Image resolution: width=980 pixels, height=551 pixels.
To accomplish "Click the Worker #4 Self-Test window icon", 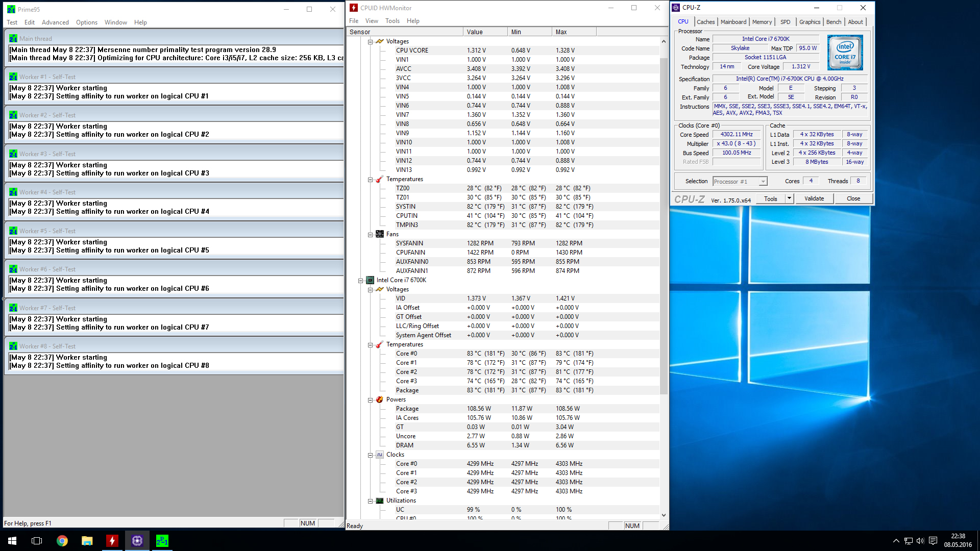I will (13, 192).
